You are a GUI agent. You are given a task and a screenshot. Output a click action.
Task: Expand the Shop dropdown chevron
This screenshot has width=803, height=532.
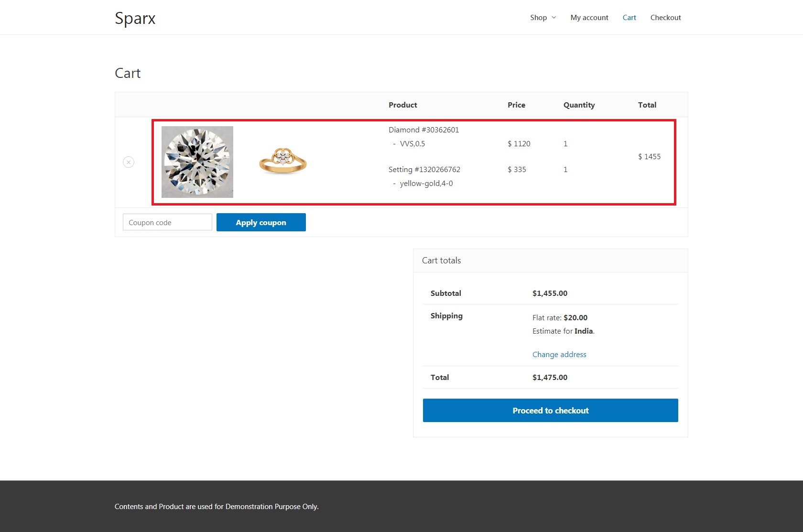[554, 18]
